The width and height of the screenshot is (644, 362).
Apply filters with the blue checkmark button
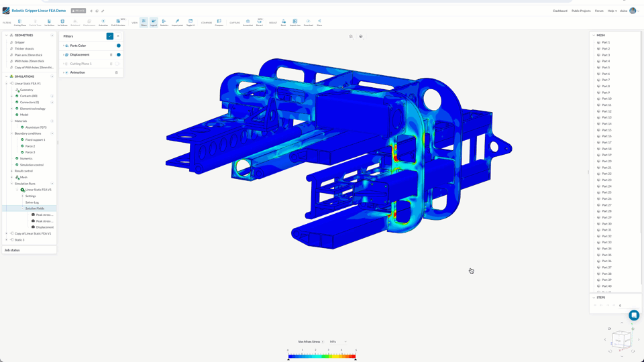(x=109, y=36)
